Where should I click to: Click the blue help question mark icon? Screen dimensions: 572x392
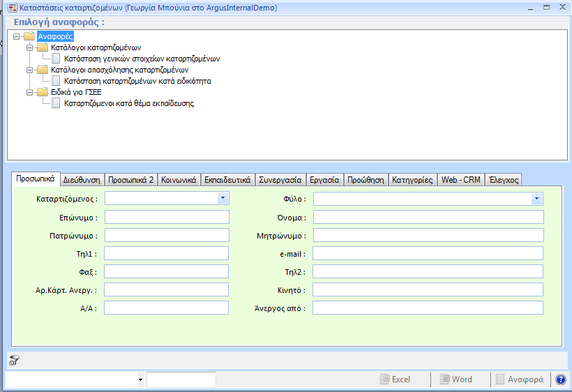(x=559, y=379)
